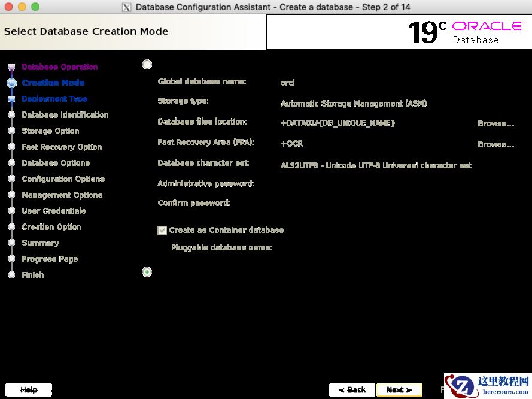The width and height of the screenshot is (532, 399).
Task: Browse for the Fast Recovery Area
Action: tap(495, 144)
